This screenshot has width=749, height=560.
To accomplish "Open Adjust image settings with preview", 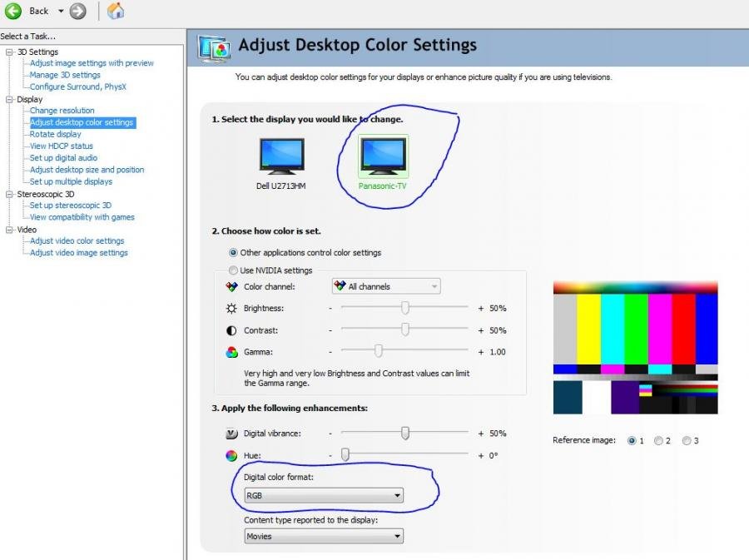I will pos(92,63).
